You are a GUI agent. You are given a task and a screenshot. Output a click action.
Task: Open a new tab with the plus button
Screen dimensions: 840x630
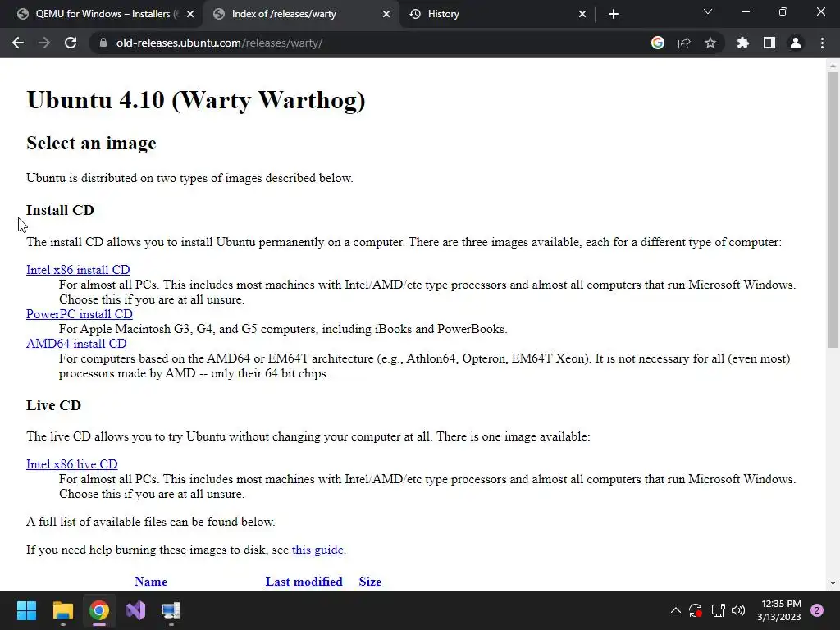[614, 14]
